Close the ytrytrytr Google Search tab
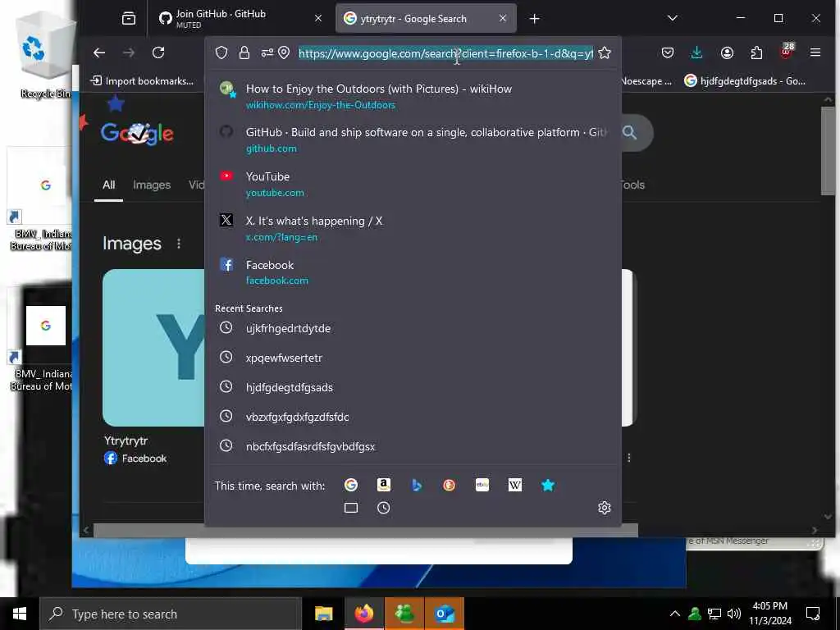 (503, 18)
